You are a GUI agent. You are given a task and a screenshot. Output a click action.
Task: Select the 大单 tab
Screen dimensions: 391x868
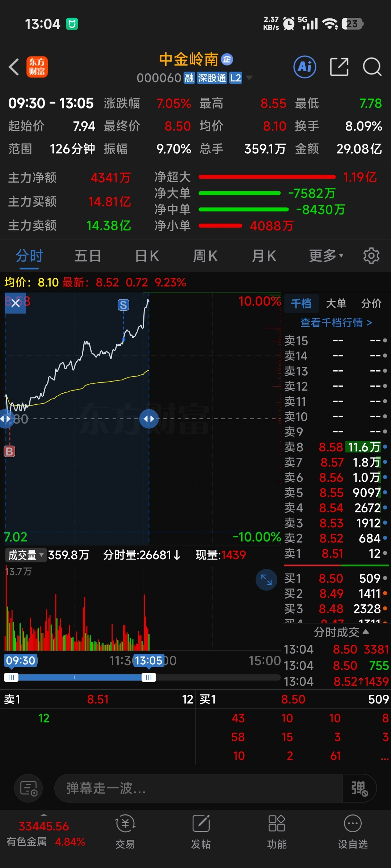pos(336,303)
